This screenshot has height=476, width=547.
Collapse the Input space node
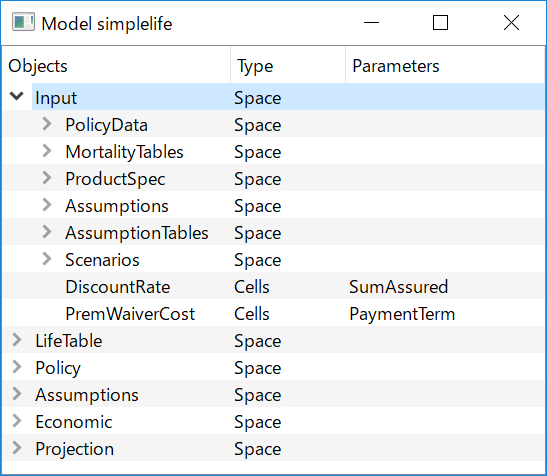(16, 96)
